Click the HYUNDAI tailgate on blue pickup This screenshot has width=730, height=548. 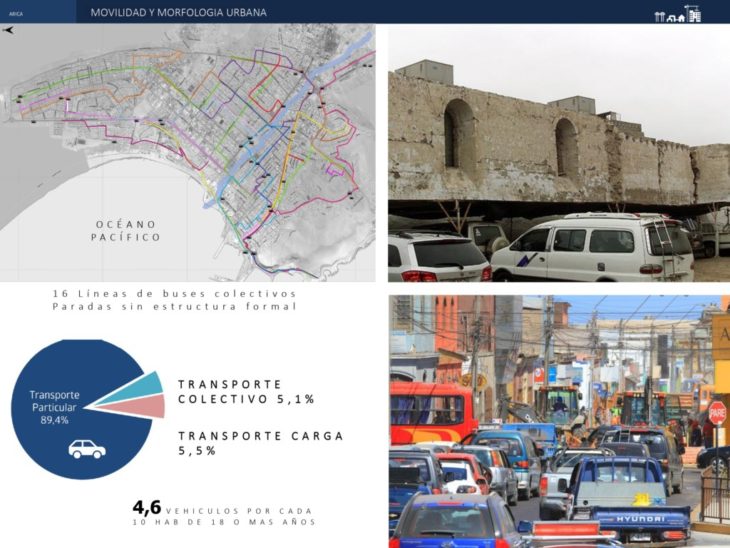(x=639, y=518)
